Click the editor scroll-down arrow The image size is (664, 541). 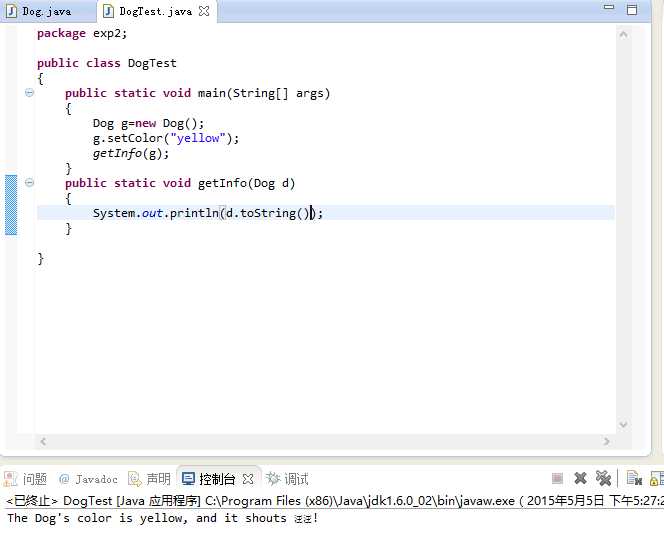(x=623, y=424)
